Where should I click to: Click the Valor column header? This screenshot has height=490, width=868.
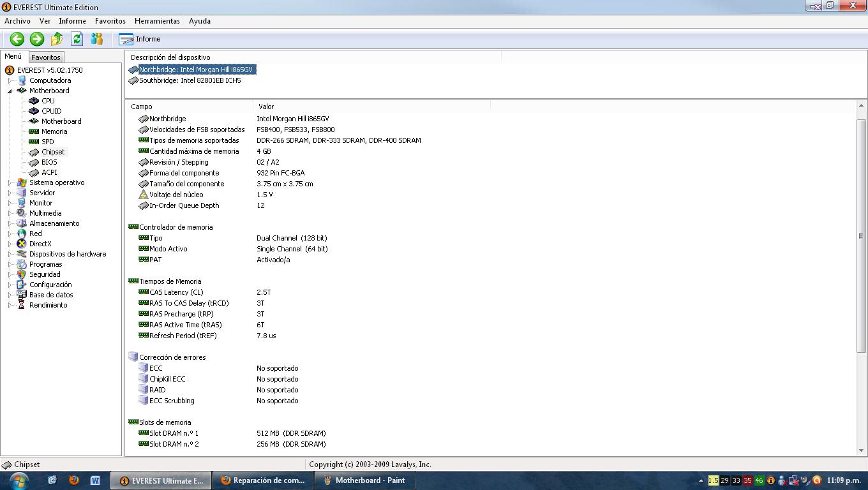point(372,107)
